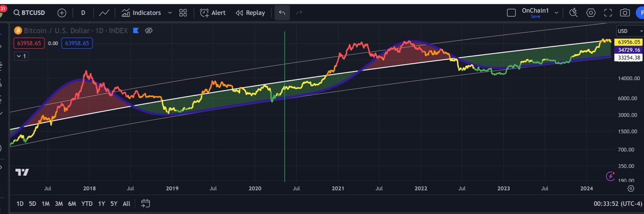
Task: Select the All date range
Action: tap(126, 204)
